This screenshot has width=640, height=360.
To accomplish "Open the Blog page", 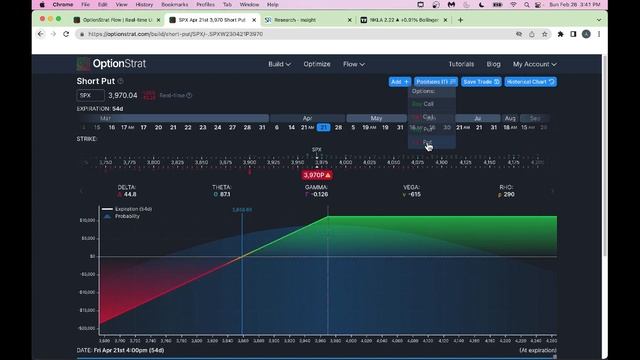I will coord(493,64).
